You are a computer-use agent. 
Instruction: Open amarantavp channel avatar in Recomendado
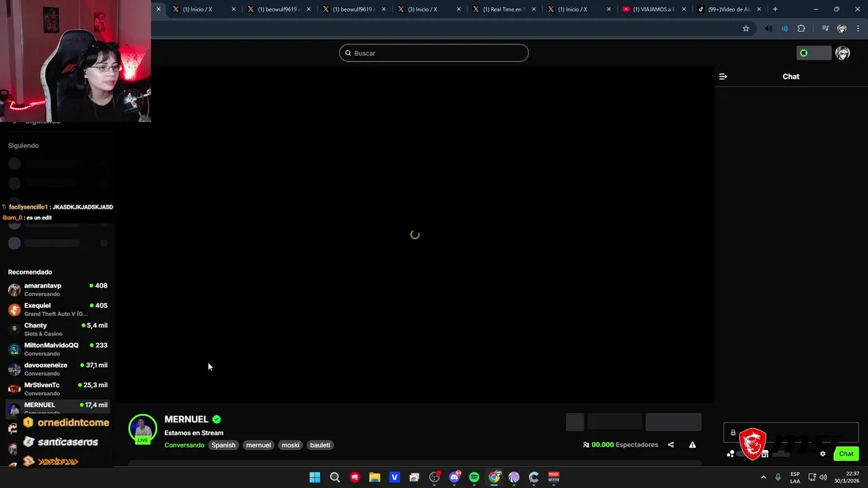coord(14,290)
